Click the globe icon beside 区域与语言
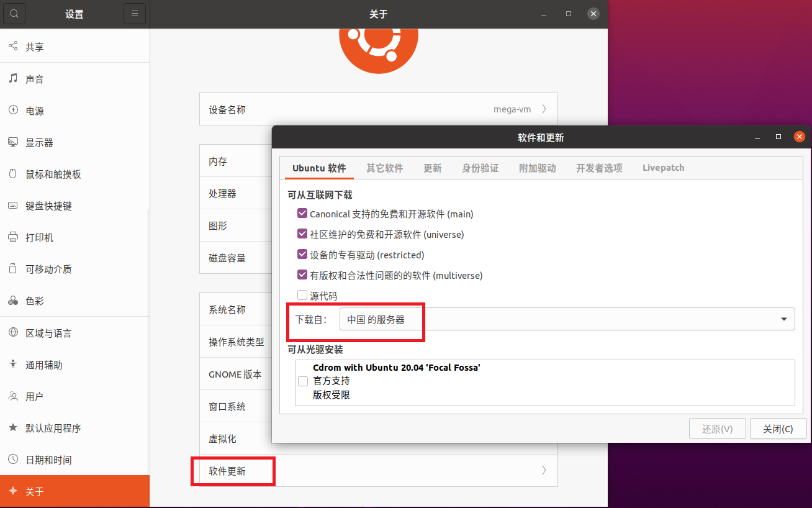The height and width of the screenshot is (508, 812). [x=13, y=333]
